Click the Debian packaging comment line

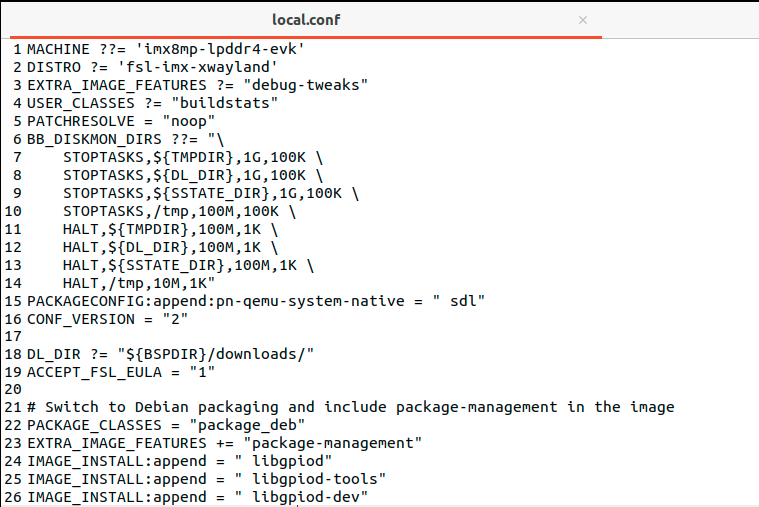coord(350,407)
